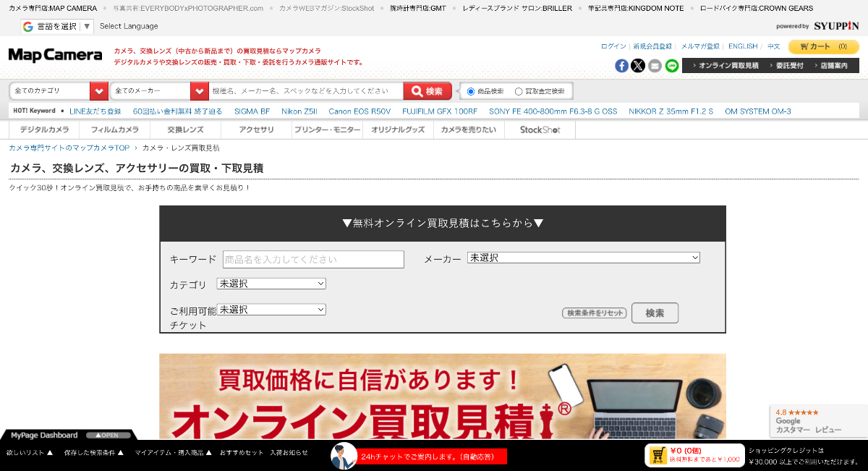Click the 店舗案内 button

click(x=833, y=66)
